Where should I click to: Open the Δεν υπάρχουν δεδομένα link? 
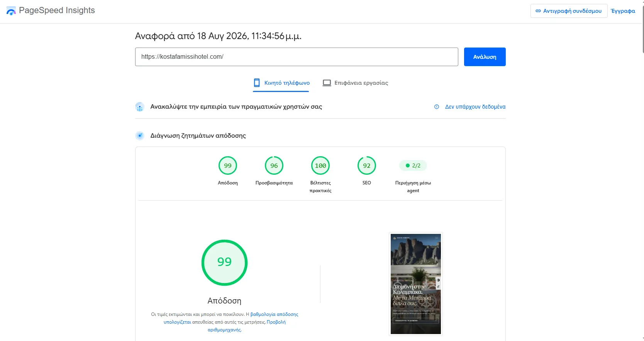click(x=475, y=107)
